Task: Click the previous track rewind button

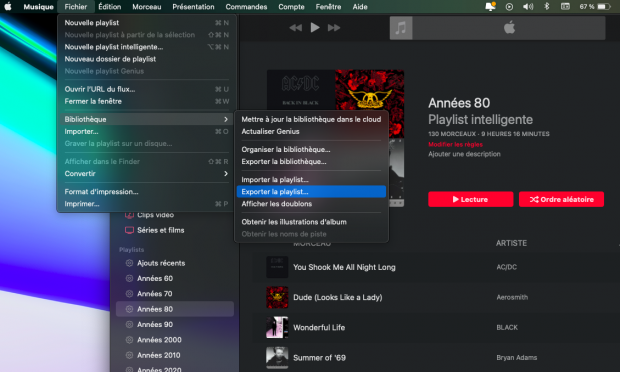Action: (295, 28)
